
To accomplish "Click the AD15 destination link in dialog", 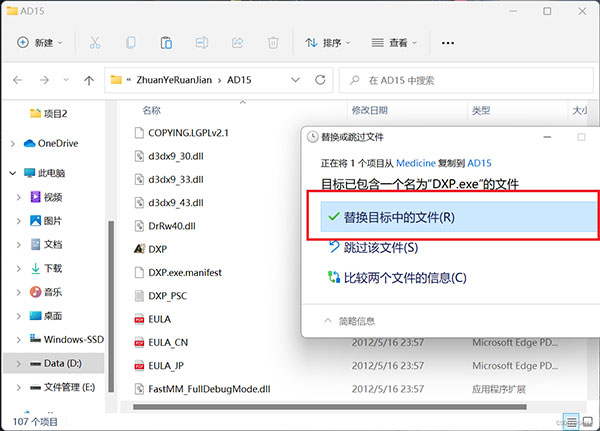I will coord(479,163).
